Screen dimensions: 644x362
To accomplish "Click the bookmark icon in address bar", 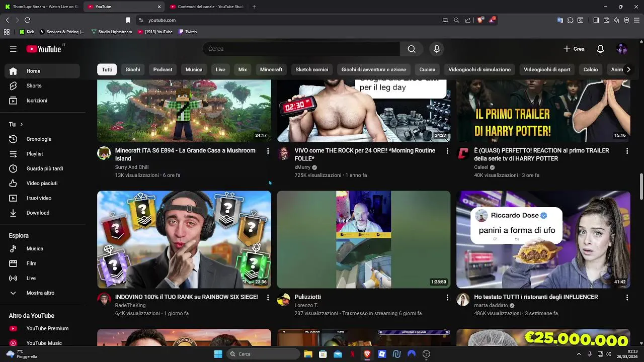I will (x=128, y=20).
